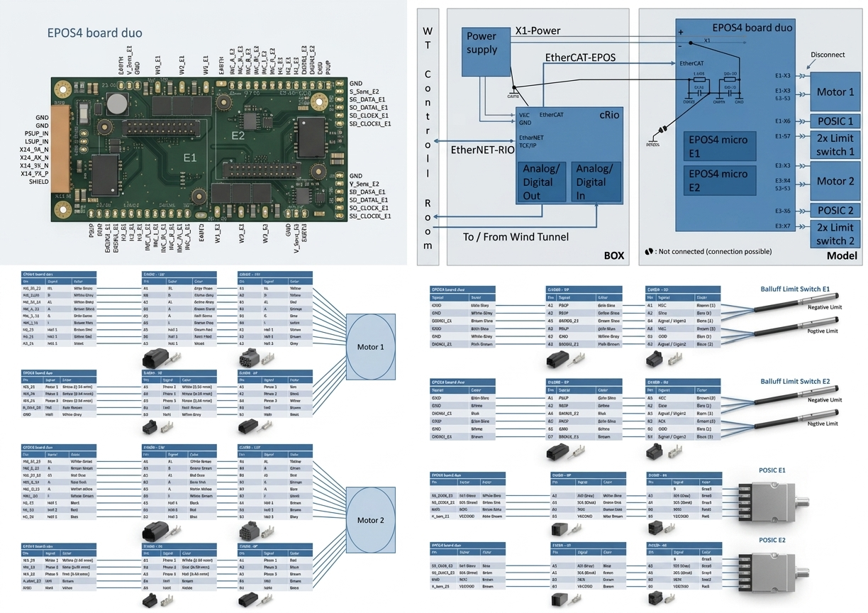Click the 'Postive Limit' label

pos(823,331)
